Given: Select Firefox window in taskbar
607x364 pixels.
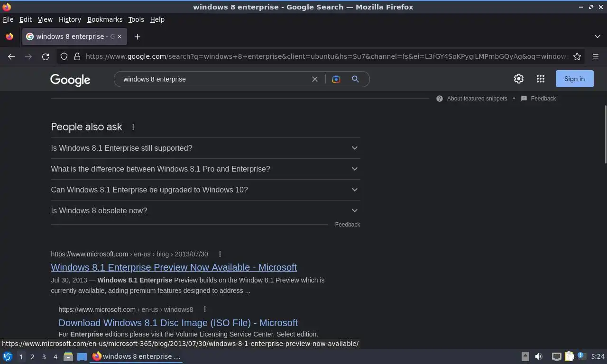Looking at the screenshot, I should [x=137, y=356].
